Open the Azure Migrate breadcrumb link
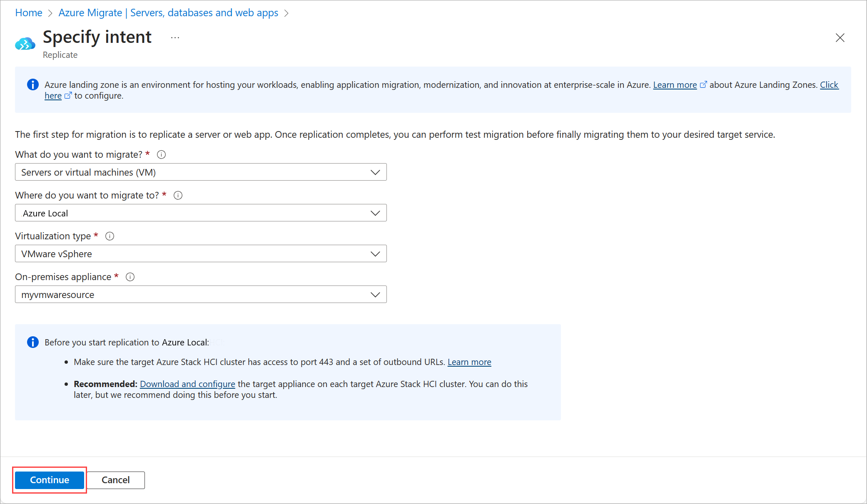867x504 pixels. (x=168, y=12)
